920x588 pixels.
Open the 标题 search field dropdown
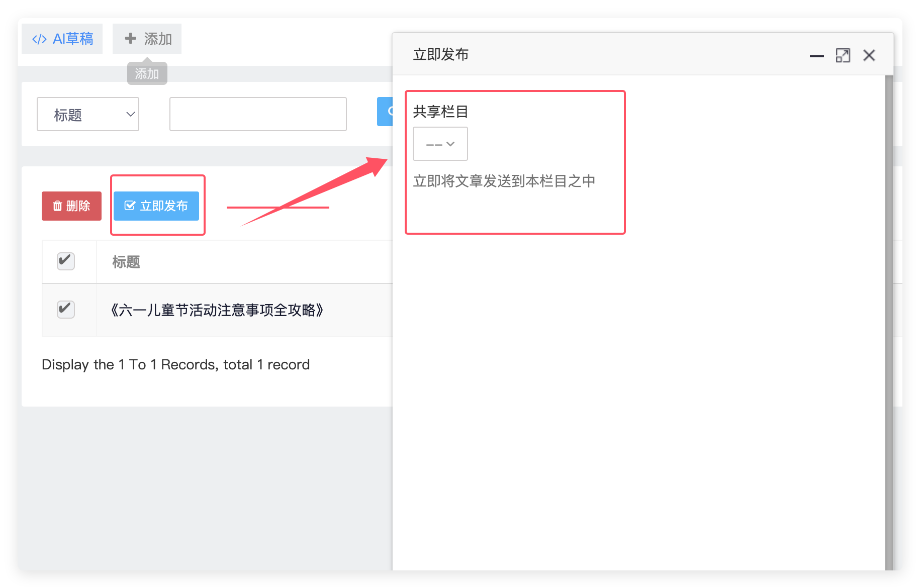pyautogui.click(x=88, y=114)
